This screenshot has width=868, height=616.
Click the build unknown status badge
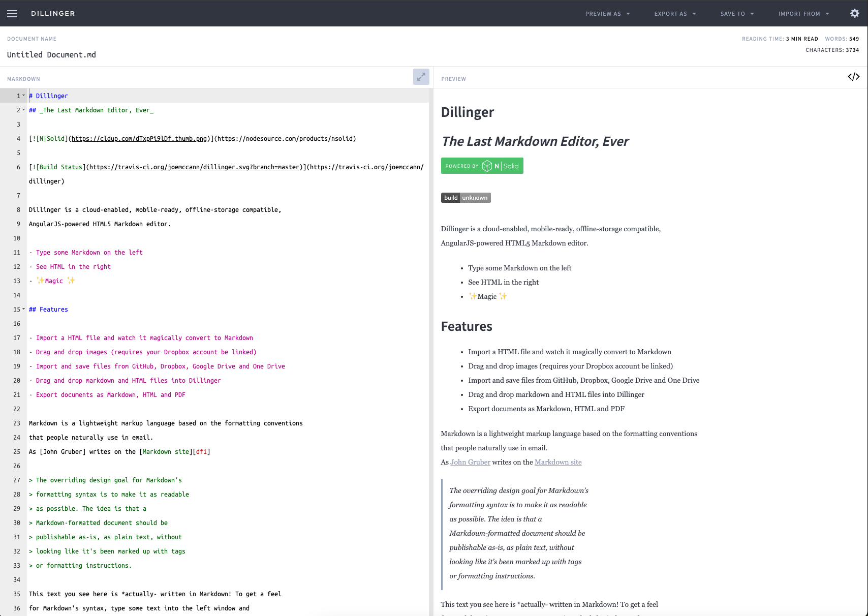pos(466,198)
